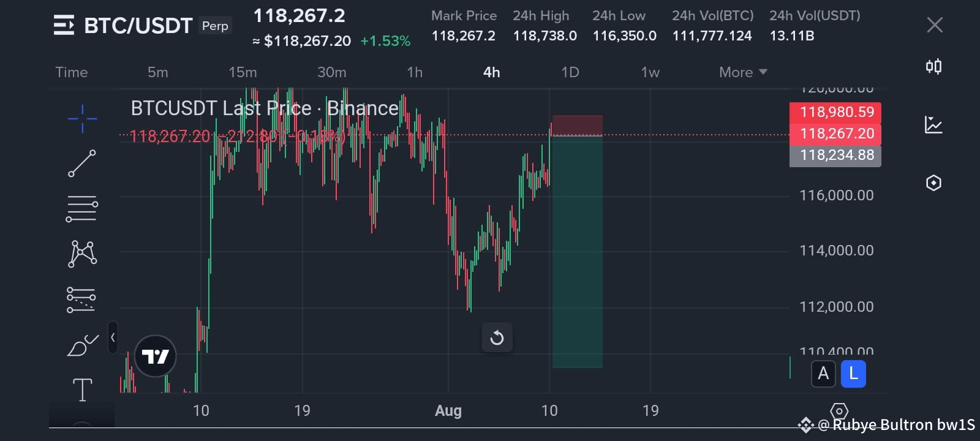Open the BTC/USDT pair selector
This screenshot has width=980, height=441.
pos(138,26)
